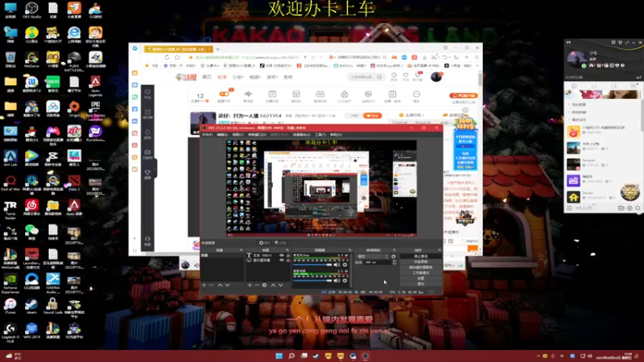
Task: Open the Apex Legends desktop shortcut
Action: click(95, 86)
